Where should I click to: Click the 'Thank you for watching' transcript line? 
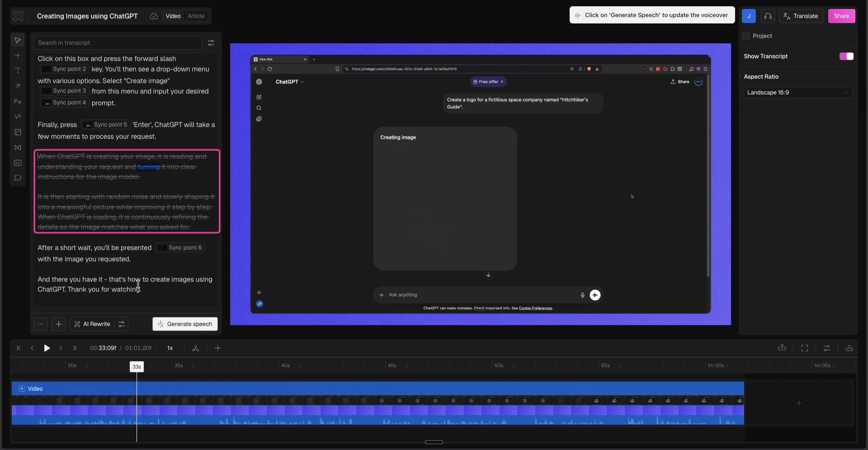point(104,289)
